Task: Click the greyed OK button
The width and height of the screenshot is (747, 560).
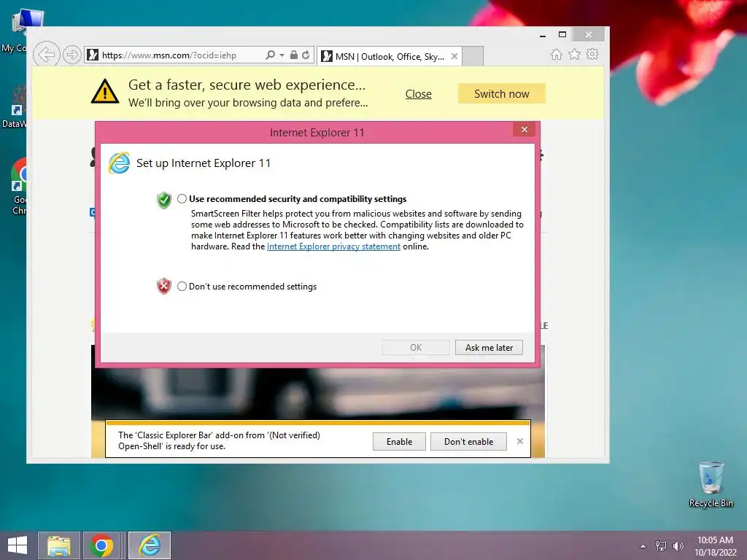Action: click(415, 348)
